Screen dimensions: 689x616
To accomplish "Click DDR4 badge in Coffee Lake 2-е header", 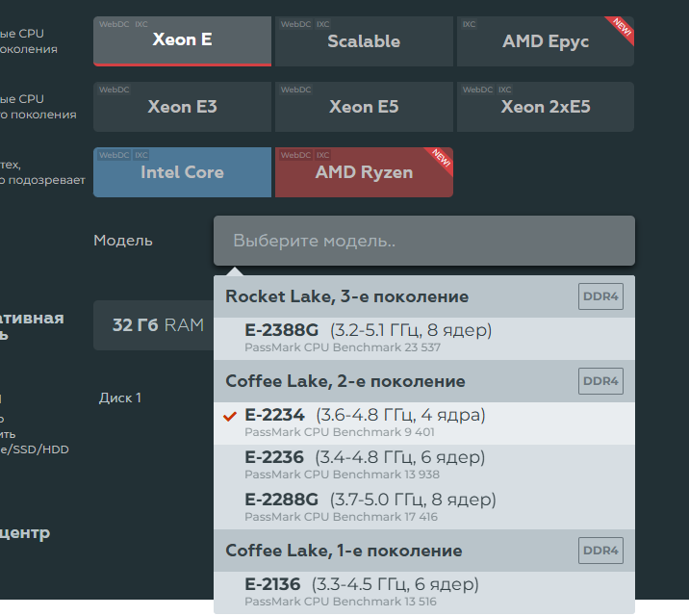I will tap(600, 381).
